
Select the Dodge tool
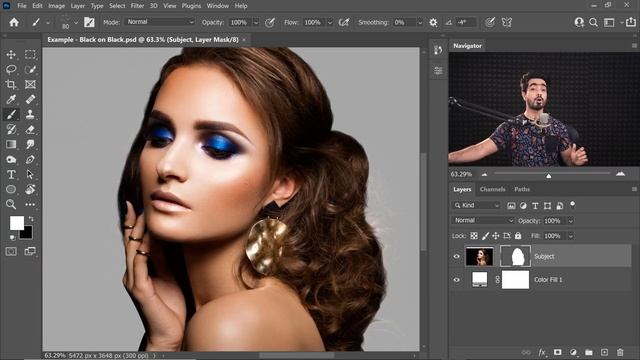[x=11, y=159]
